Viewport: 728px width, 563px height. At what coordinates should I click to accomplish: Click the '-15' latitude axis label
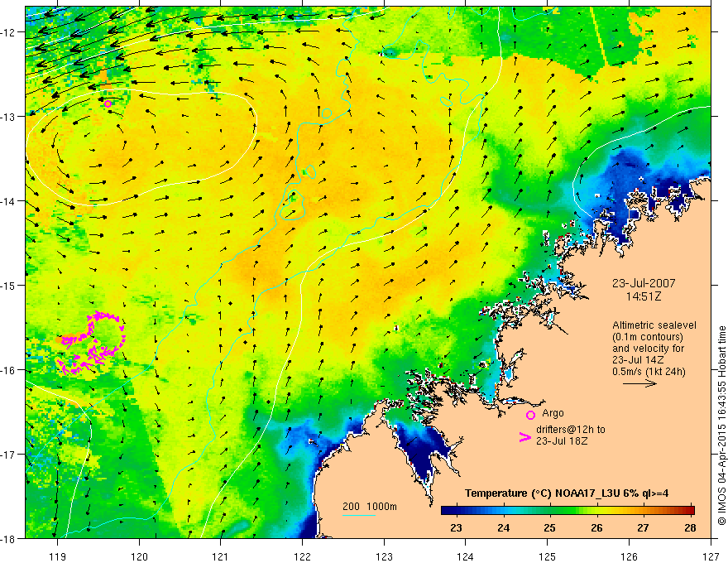(x=9, y=285)
